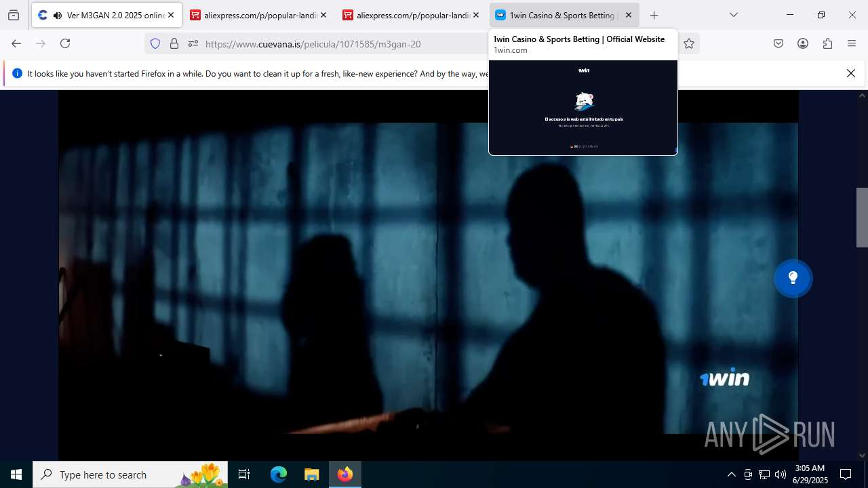Close the Ver M3GAN 2.0 2025 tab
The height and width of the screenshot is (488, 868).
coord(171,15)
